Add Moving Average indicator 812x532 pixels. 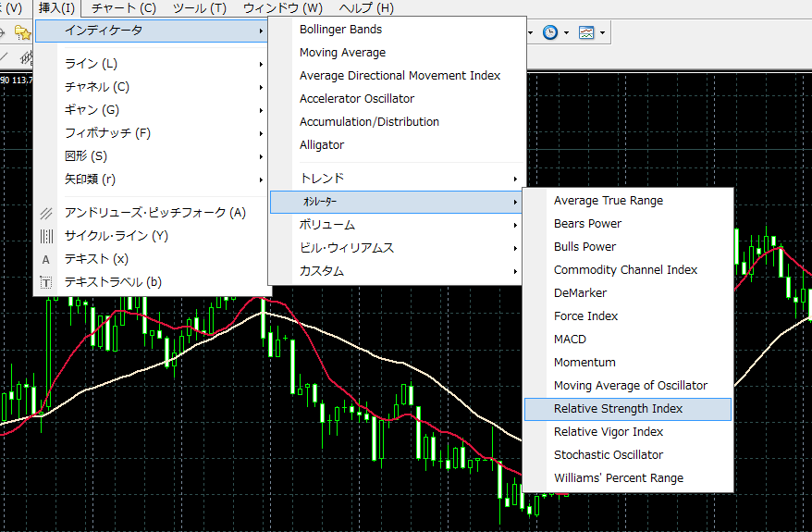397,53
